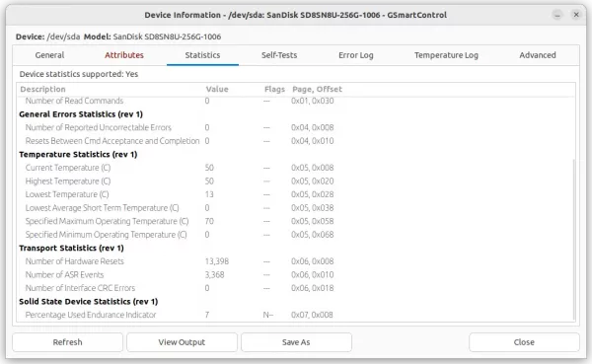Click the 0x01, 0x030 page offset cell
The height and width of the screenshot is (364, 592).
coord(312,101)
